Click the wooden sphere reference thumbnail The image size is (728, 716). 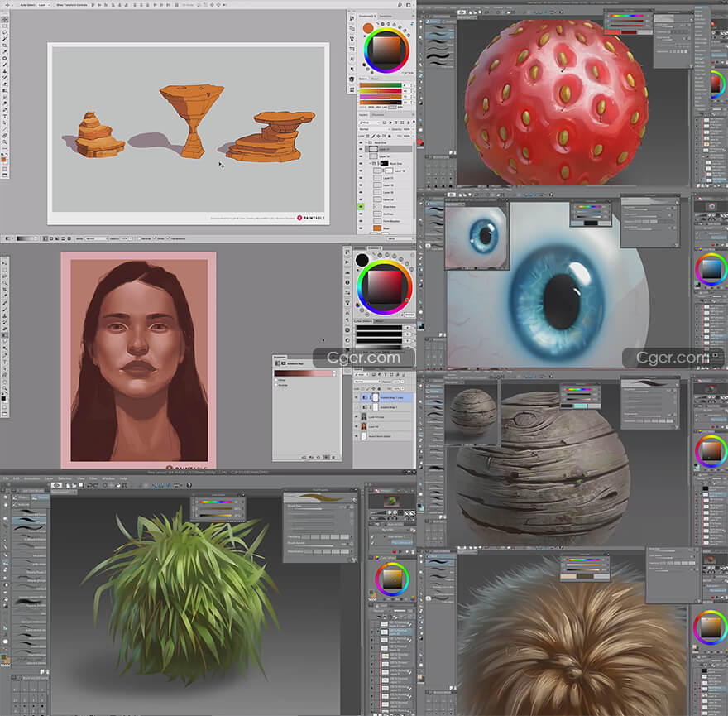[472, 411]
